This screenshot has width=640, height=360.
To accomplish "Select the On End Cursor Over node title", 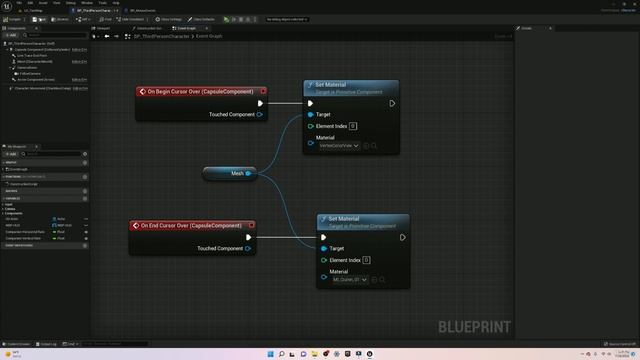I will coord(191,225).
